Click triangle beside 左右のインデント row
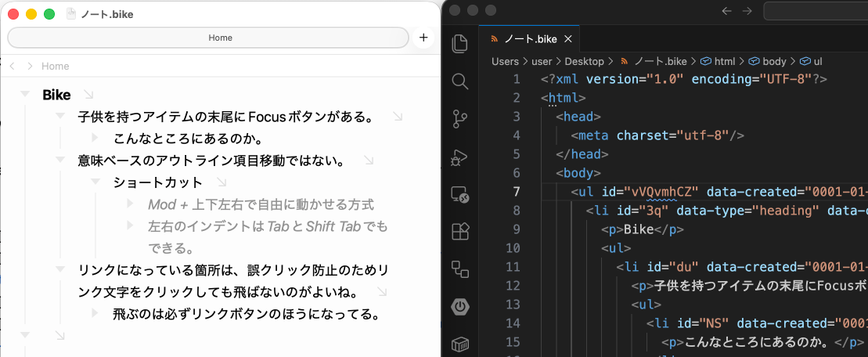The height and width of the screenshot is (357, 868). tap(131, 225)
